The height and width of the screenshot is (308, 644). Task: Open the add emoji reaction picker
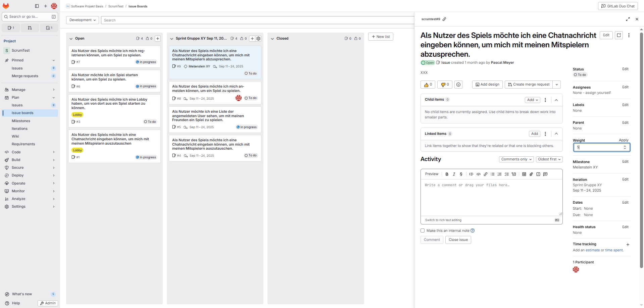click(458, 85)
